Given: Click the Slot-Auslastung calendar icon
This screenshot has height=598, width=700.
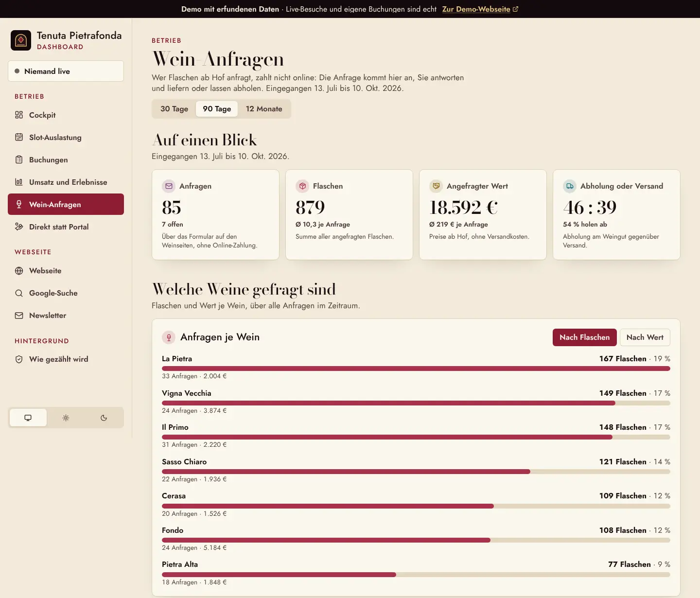Looking at the screenshot, I should (19, 137).
